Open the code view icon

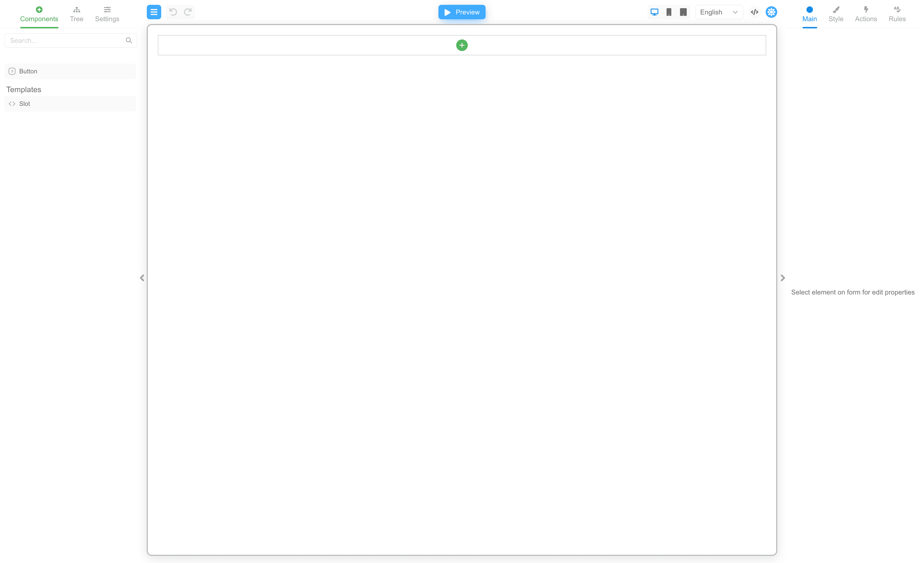(755, 12)
